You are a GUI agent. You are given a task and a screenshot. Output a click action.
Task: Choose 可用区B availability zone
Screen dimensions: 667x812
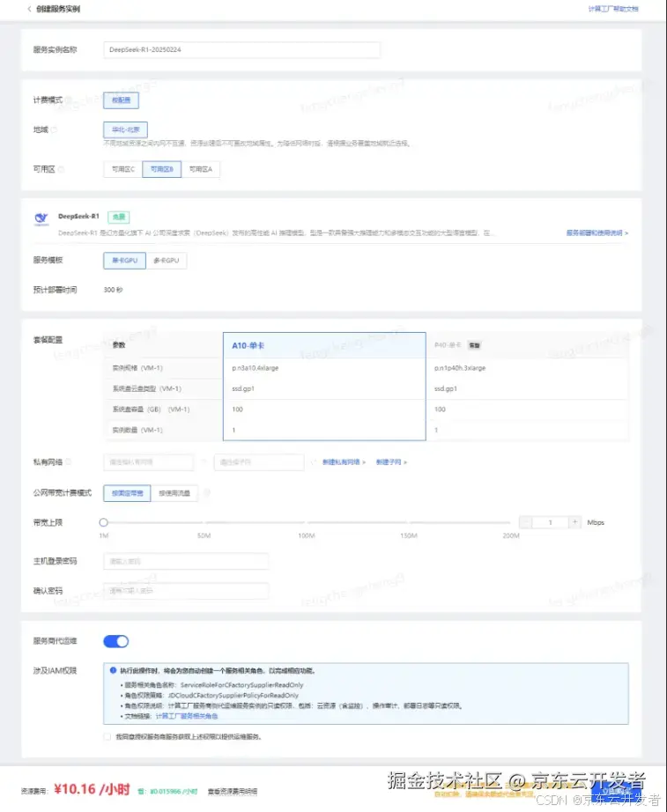pyautogui.click(x=162, y=169)
